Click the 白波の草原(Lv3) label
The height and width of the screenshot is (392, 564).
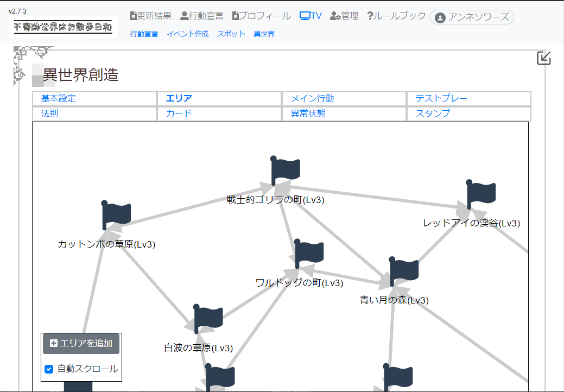[199, 348]
